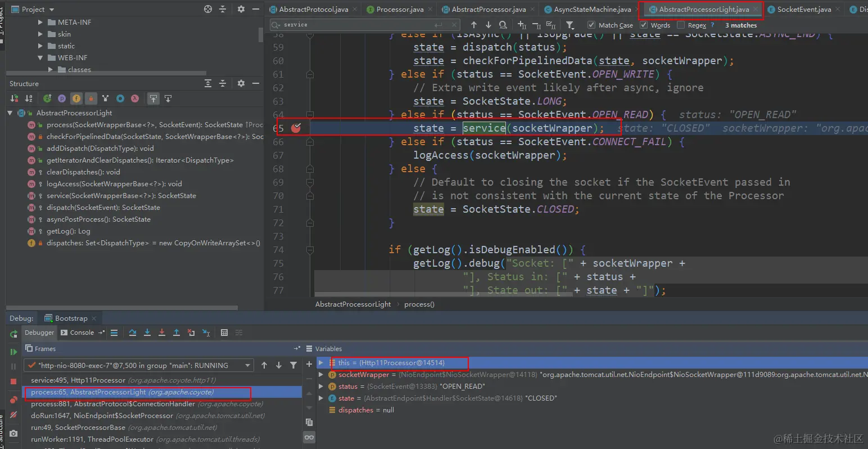Click Run to Cursor icon
The height and width of the screenshot is (449, 868).
206,333
